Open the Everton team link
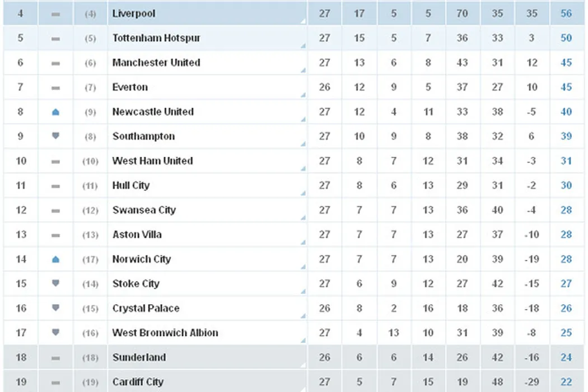The height and width of the screenshot is (392, 588). (x=130, y=87)
